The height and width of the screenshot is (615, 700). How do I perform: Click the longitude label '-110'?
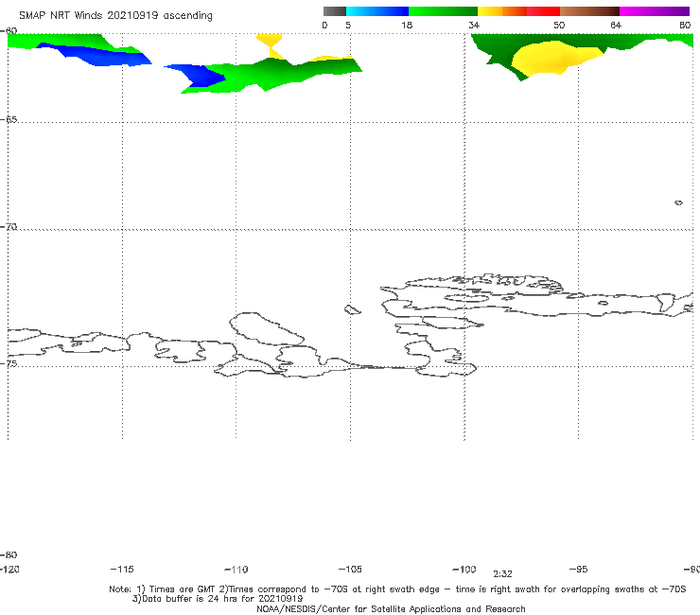pos(236,570)
